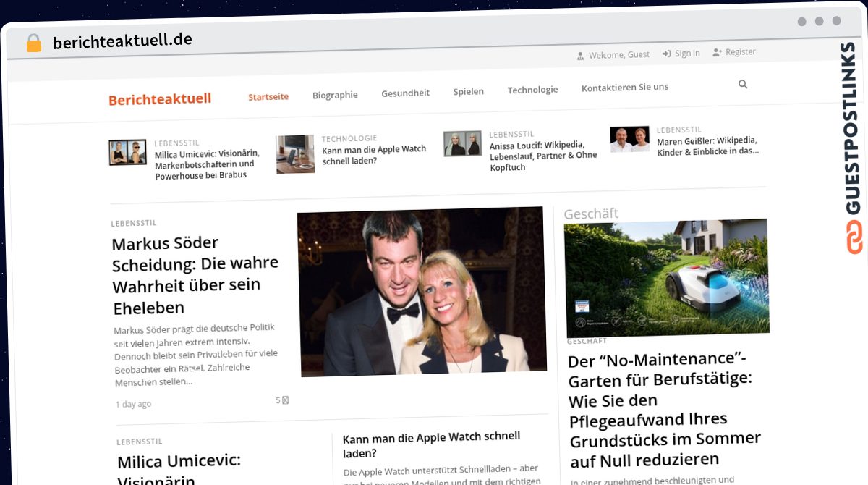Click LEBENSSTIL tag above Maren Geißler
868x485 pixels.
[x=678, y=130]
